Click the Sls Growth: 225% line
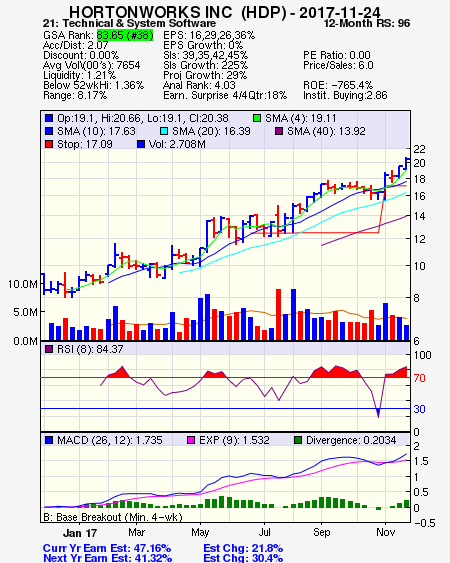The height and width of the screenshot is (563, 450). [x=205, y=65]
